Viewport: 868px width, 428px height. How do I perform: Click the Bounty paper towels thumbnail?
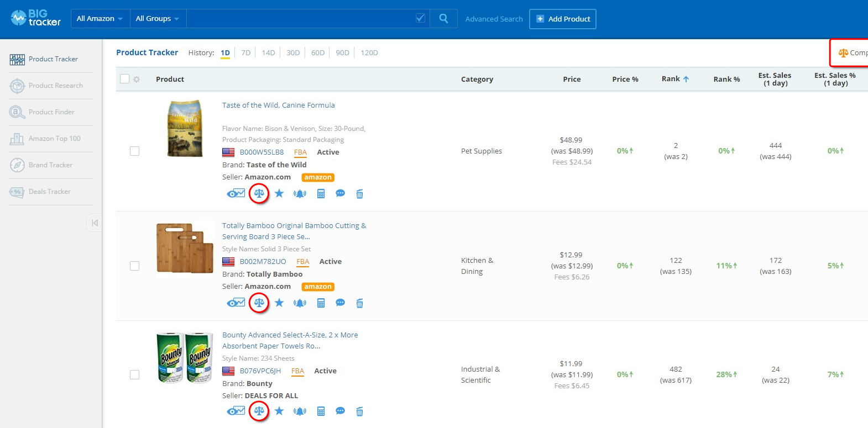[185, 358]
